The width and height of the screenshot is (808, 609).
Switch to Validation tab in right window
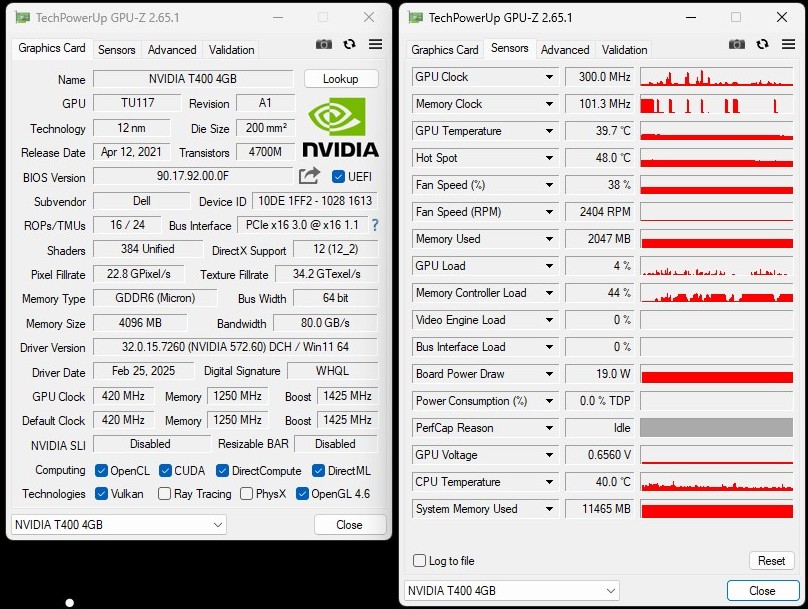(x=625, y=49)
